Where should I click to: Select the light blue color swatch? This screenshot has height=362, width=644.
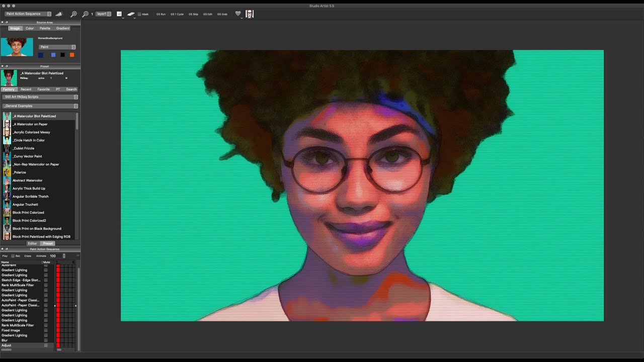[x=53, y=55]
